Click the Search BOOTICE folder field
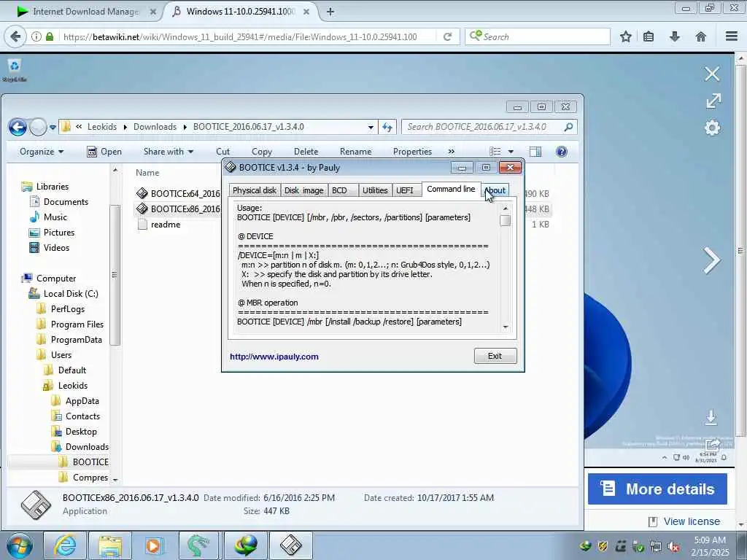Image resolution: width=747 pixels, height=560 pixels. point(489,127)
